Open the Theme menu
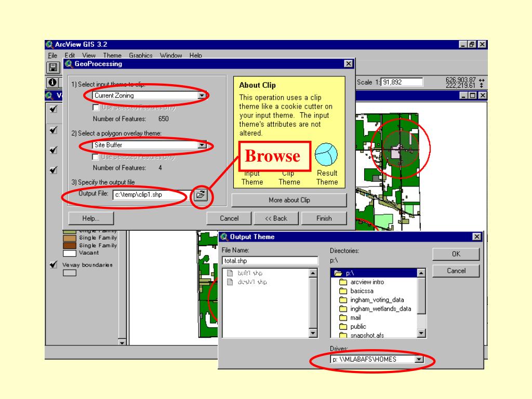Viewport: 532px width, 399px height. pyautogui.click(x=112, y=55)
